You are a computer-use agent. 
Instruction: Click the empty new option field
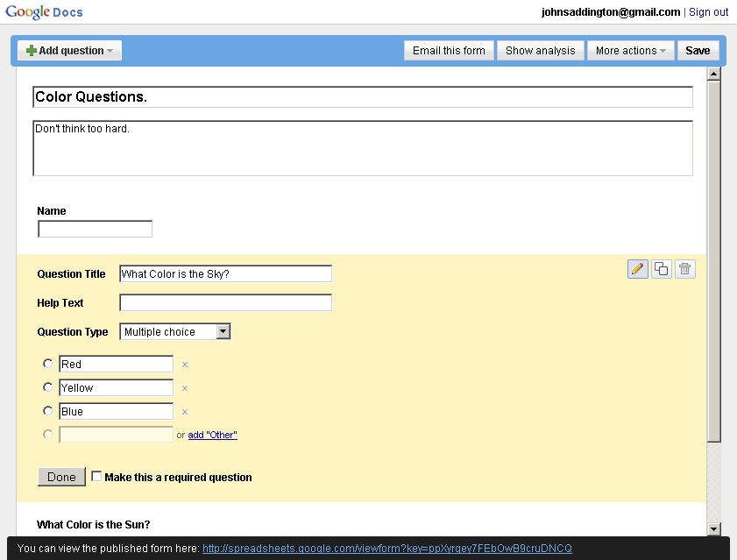tap(116, 435)
